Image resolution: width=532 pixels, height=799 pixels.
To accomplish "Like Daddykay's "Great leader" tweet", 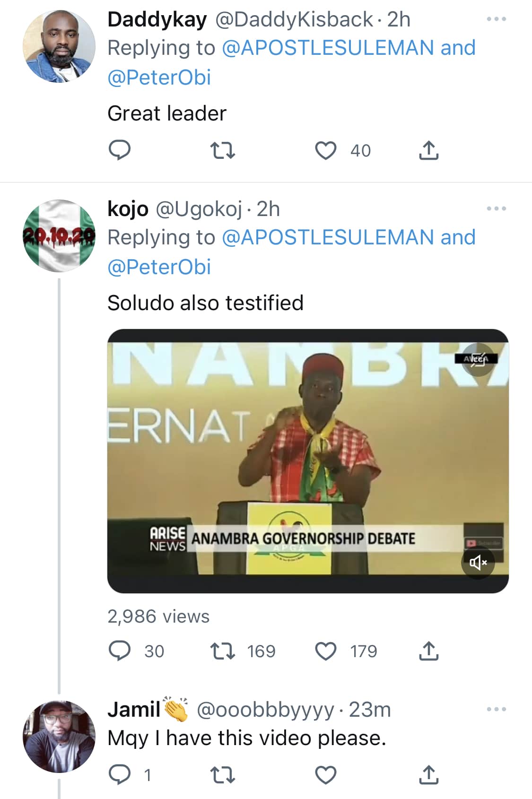I will (x=326, y=151).
